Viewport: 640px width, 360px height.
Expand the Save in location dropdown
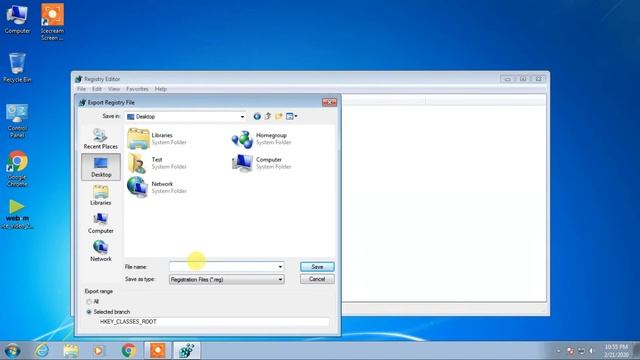pos(242,117)
